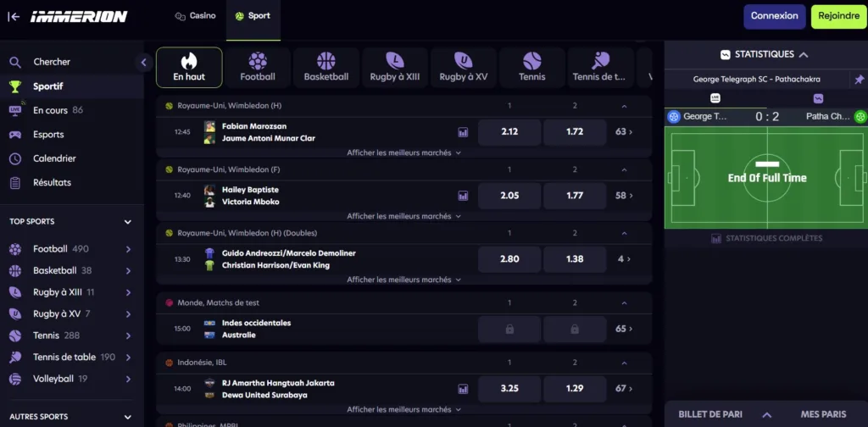Open statistics icon for Marozsan match
Viewport: 868px width, 427px height.
(463, 132)
